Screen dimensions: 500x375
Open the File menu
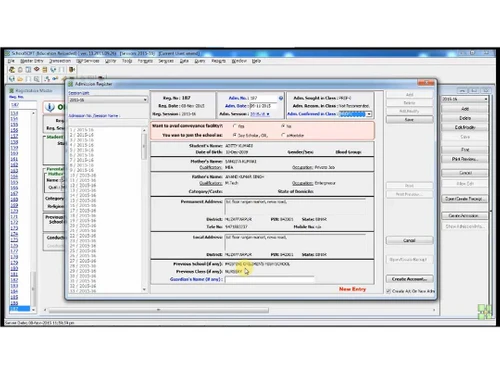click(11, 61)
